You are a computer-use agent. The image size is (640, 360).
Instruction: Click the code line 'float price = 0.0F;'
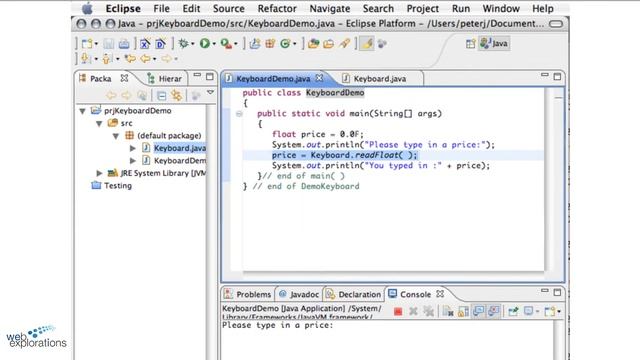coord(318,134)
